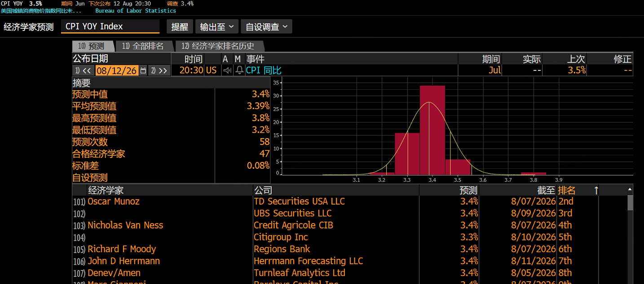Click the CPI YOY Index input field
The image size is (644, 284).
(110, 26)
